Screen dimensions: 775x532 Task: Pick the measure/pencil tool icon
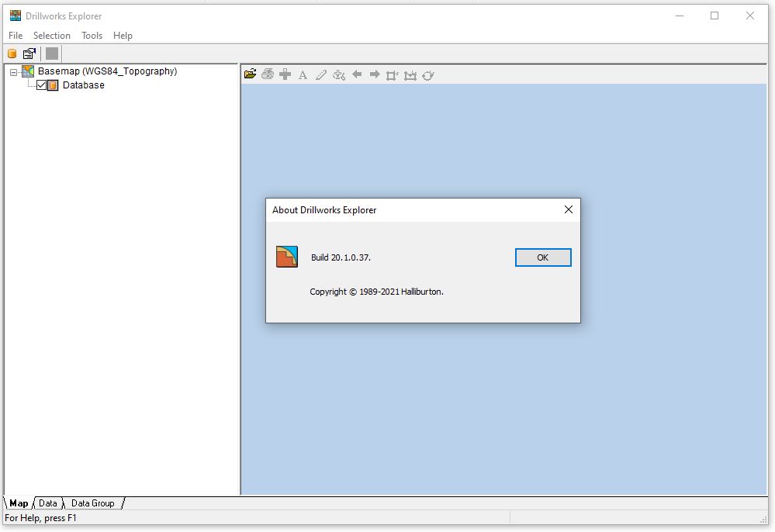(x=320, y=74)
